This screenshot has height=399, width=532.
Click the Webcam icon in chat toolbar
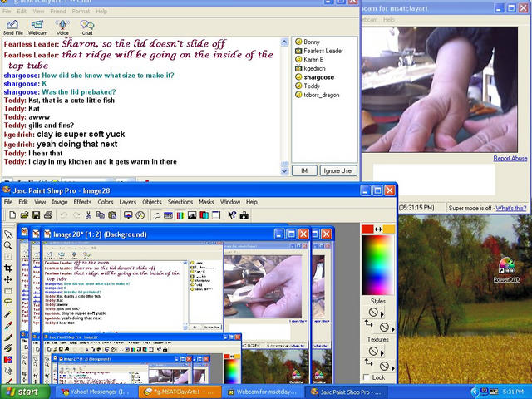pyautogui.click(x=37, y=27)
